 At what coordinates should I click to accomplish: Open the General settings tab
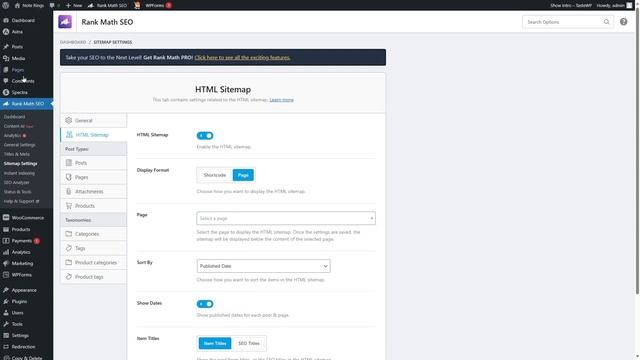pos(93,120)
